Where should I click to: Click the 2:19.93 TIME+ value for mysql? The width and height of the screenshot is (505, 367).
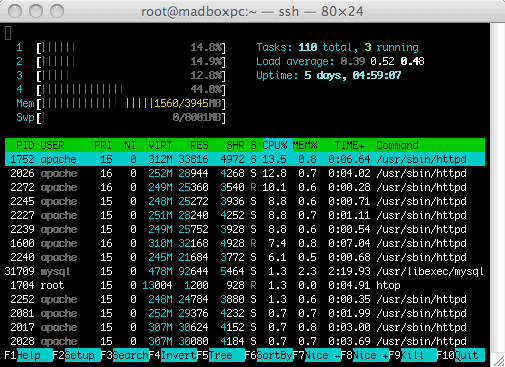(x=349, y=271)
